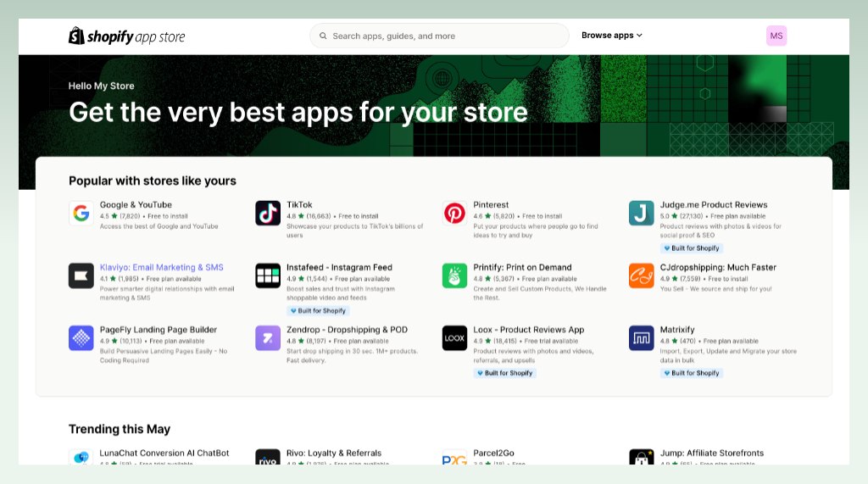Open Jump: Affiliate Storefronts title
Viewport: 868px width, 484px height.
[x=712, y=453]
